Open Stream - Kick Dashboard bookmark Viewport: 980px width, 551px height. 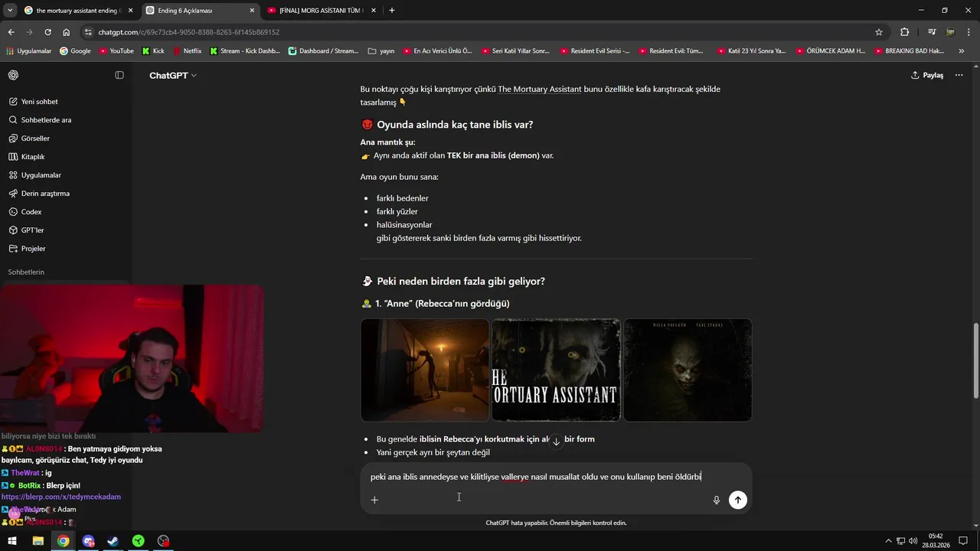pyautogui.click(x=244, y=51)
